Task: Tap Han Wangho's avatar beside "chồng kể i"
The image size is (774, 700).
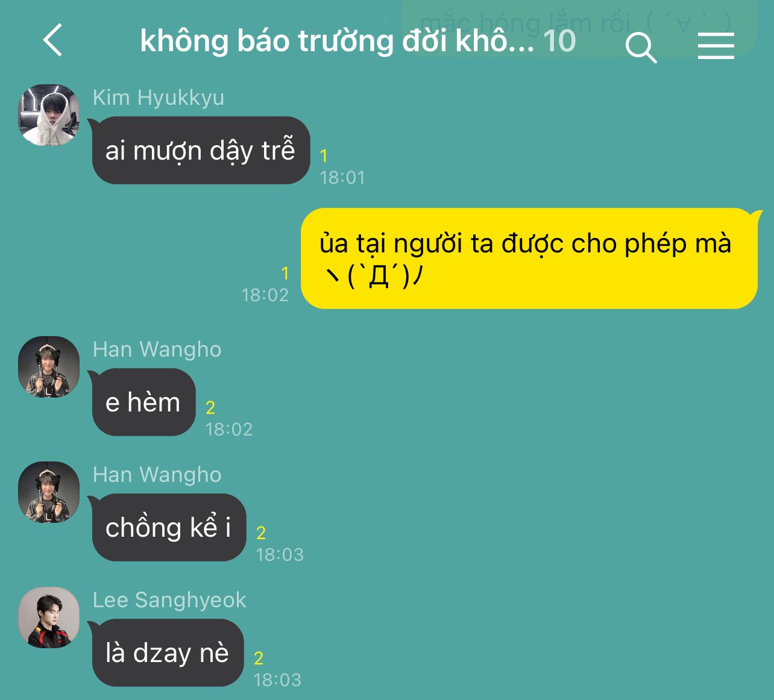Action: pyautogui.click(x=49, y=492)
